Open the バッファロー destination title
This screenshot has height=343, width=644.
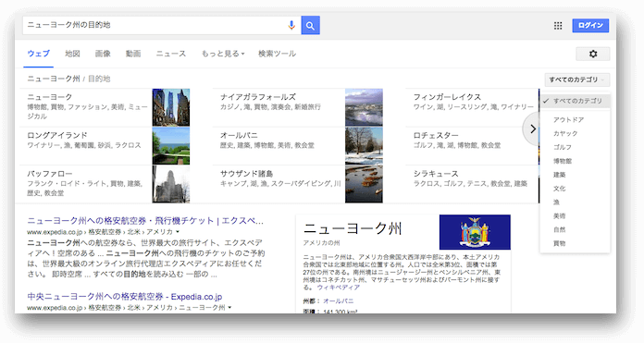tap(50, 174)
